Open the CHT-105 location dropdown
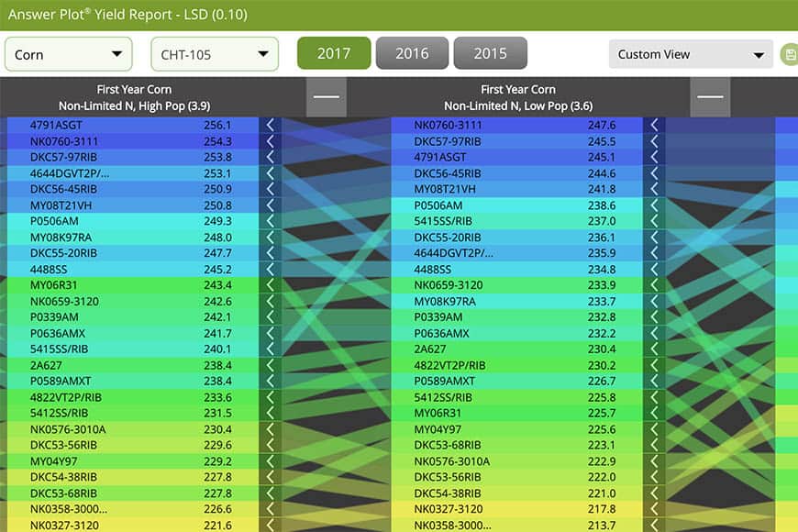 [215, 54]
